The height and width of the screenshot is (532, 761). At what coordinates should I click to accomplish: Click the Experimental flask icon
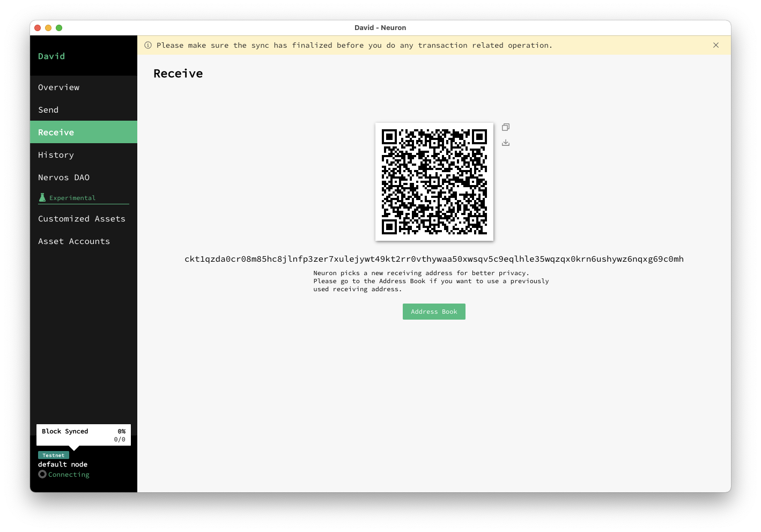(42, 197)
